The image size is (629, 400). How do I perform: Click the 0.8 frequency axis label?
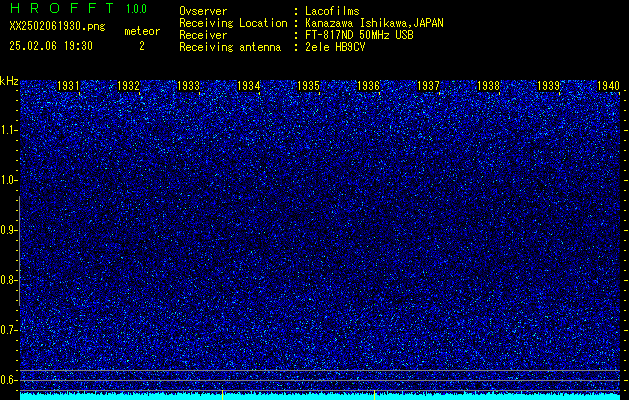(9, 280)
